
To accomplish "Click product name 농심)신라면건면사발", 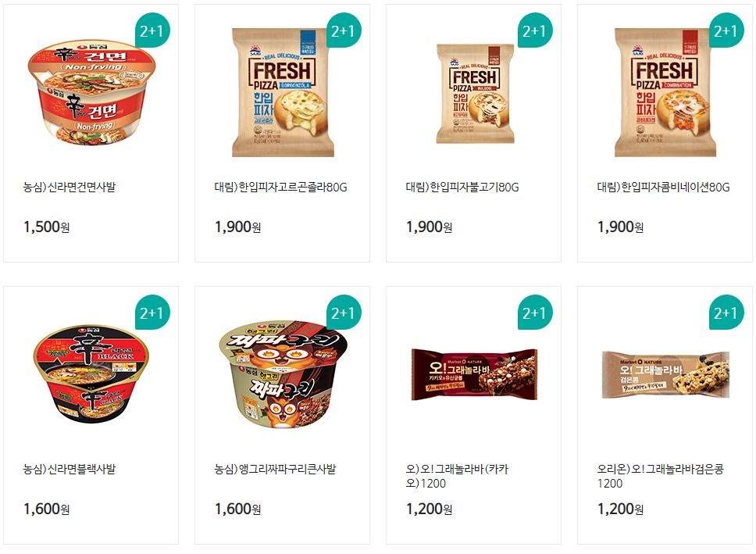I will (70, 187).
